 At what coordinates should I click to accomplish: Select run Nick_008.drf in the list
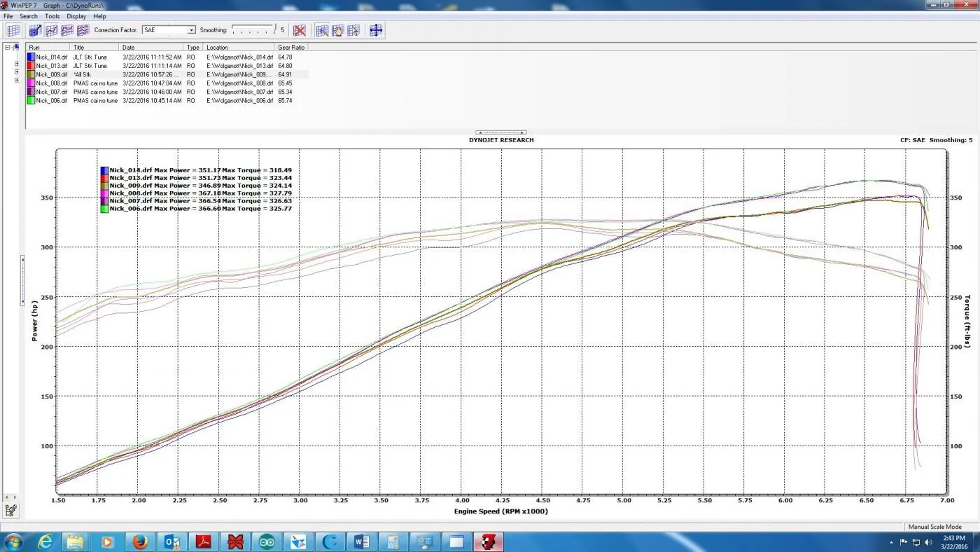(52, 83)
